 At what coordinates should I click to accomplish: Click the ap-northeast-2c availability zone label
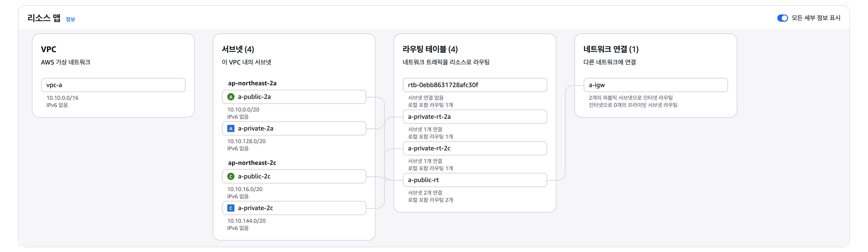[x=252, y=163]
